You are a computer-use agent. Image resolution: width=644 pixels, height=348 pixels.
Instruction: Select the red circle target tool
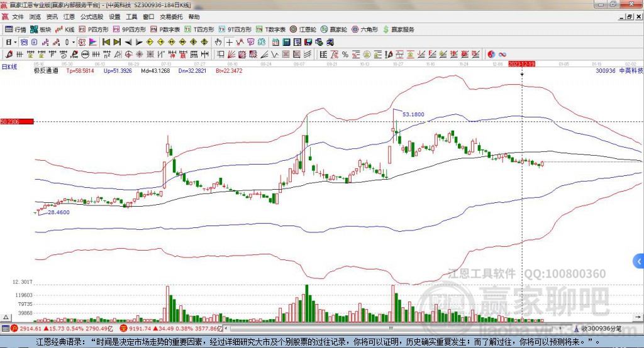pyautogui.click(x=128, y=54)
